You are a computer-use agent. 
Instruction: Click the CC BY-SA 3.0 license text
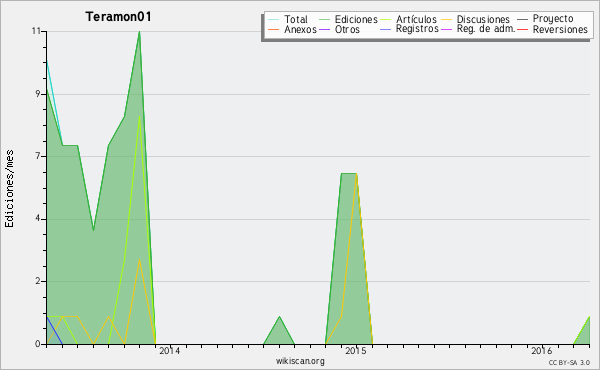tap(569, 362)
